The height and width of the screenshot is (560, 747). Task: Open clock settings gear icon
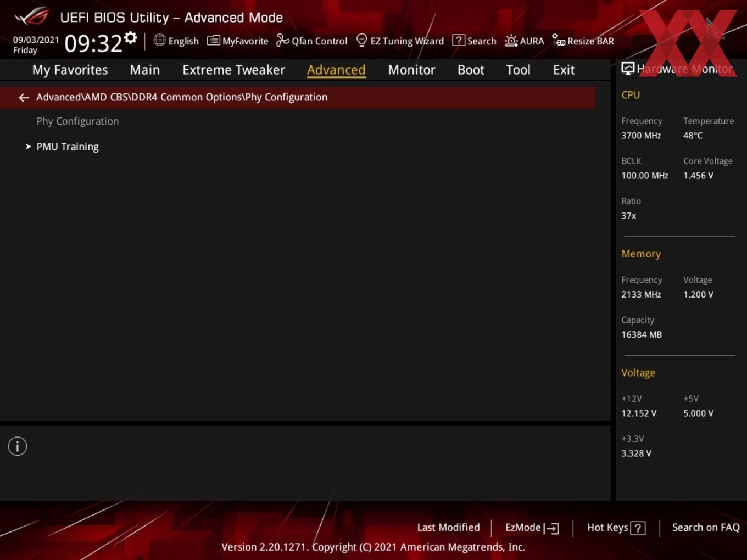point(131,38)
